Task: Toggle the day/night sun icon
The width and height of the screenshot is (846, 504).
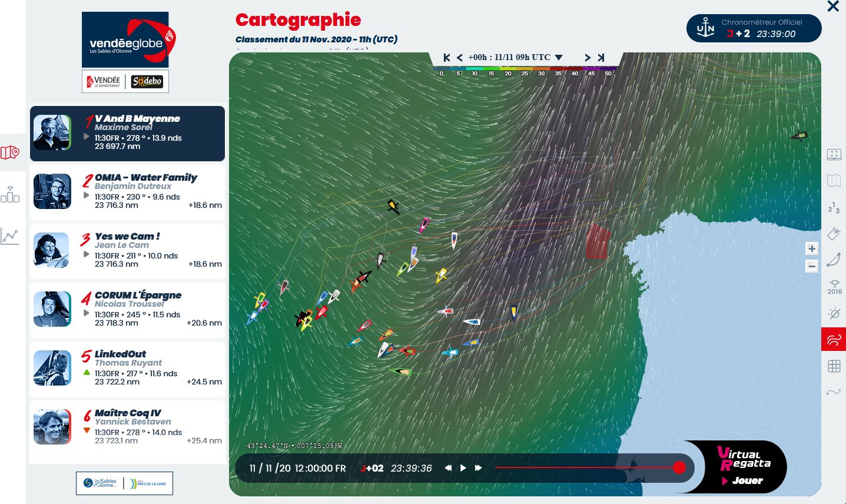Action: [834, 313]
